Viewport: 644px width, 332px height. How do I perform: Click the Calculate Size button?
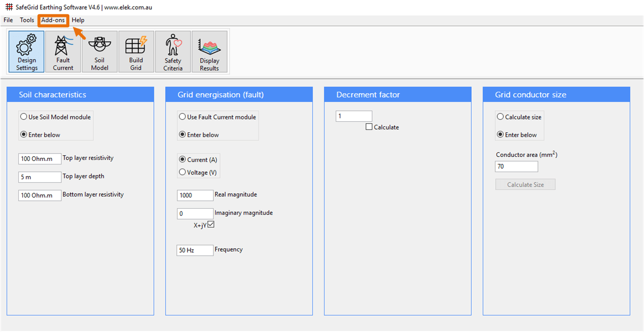525,184
